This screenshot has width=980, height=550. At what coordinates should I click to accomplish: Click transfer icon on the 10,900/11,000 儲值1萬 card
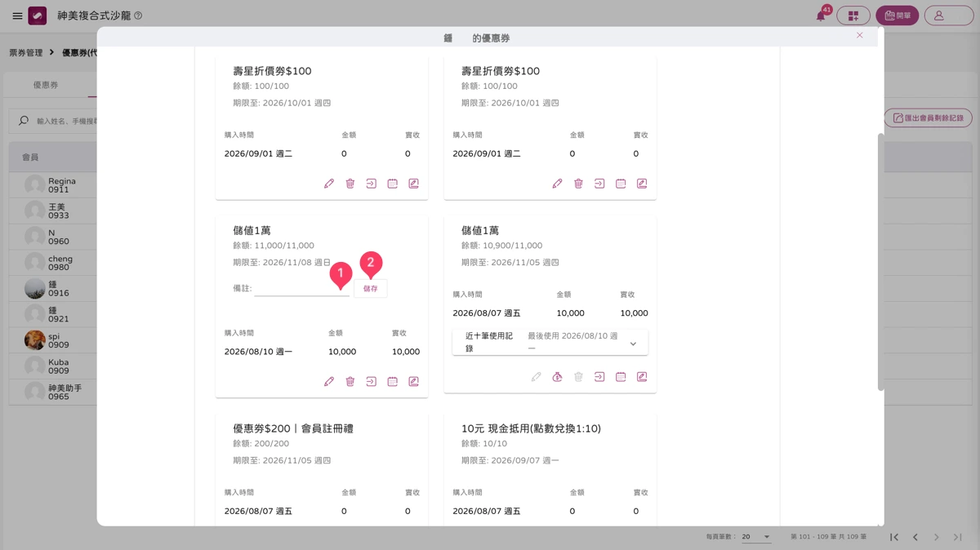click(x=599, y=377)
